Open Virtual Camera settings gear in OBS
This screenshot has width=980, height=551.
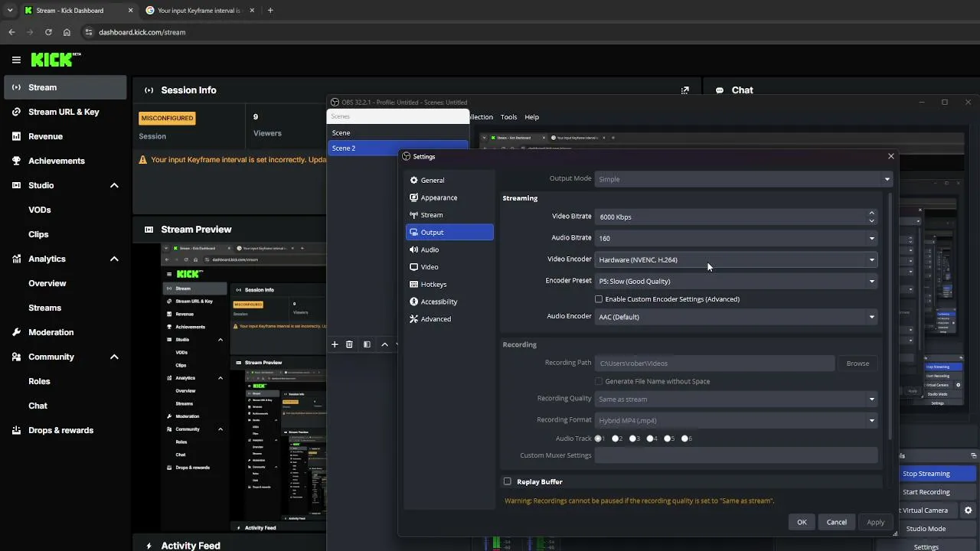coord(969,510)
